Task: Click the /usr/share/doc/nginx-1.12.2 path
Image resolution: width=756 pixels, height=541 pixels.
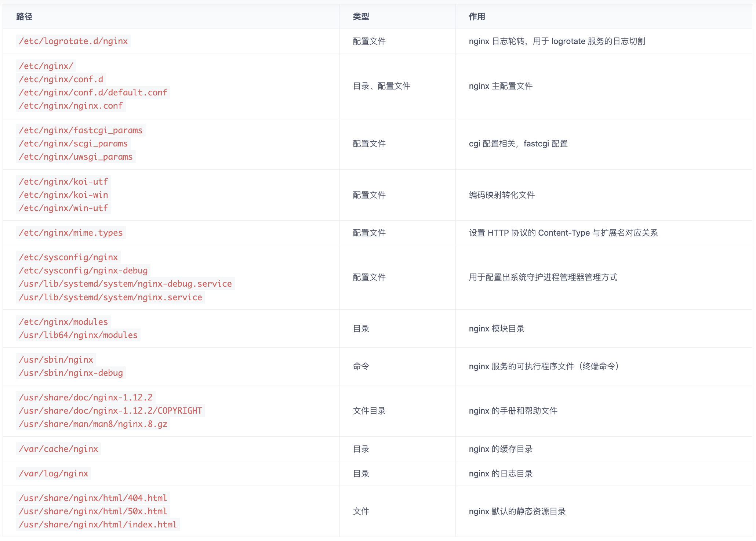Action: tap(86, 397)
